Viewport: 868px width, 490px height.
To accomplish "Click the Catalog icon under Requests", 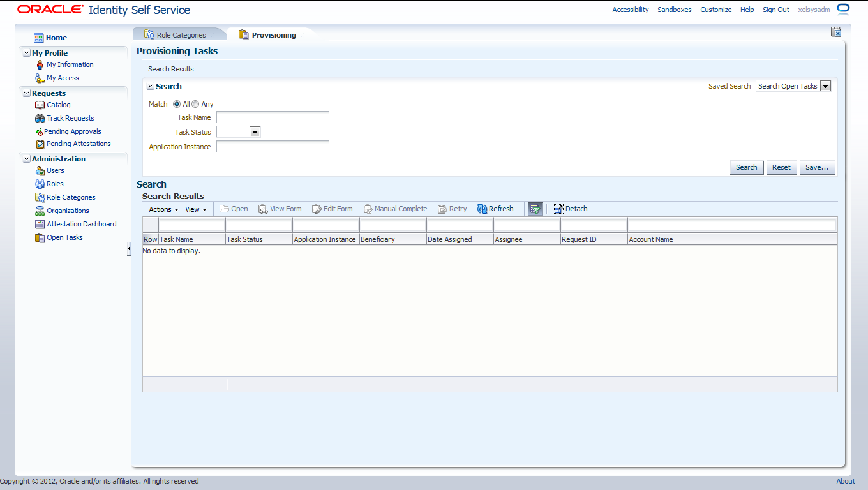I will point(40,105).
